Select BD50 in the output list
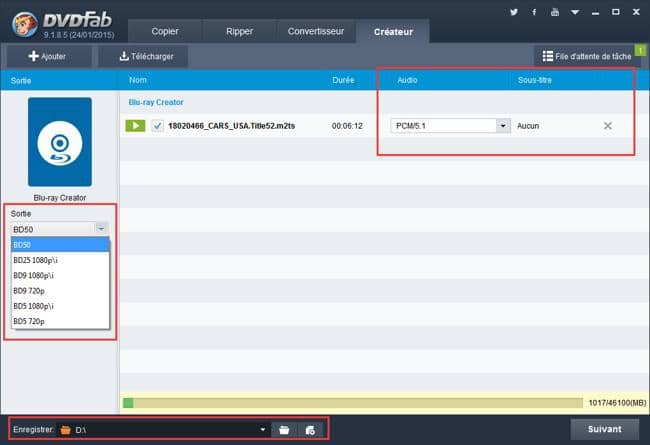The height and width of the screenshot is (445, 650). 61,245
